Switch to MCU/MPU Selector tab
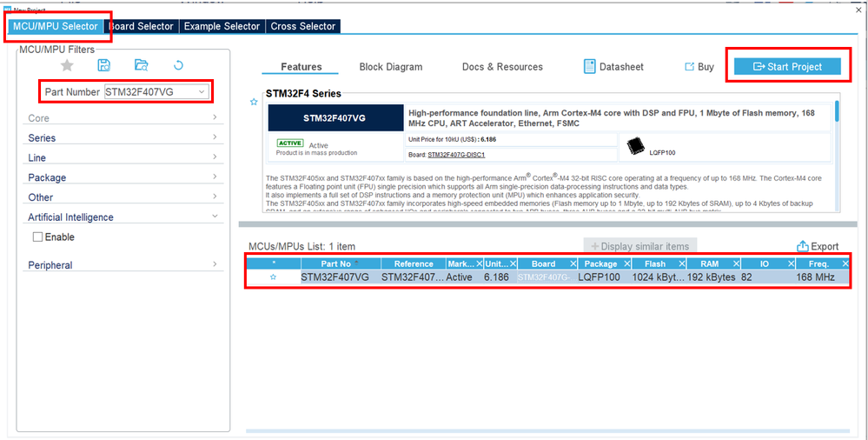The image size is (868, 440). [56, 26]
